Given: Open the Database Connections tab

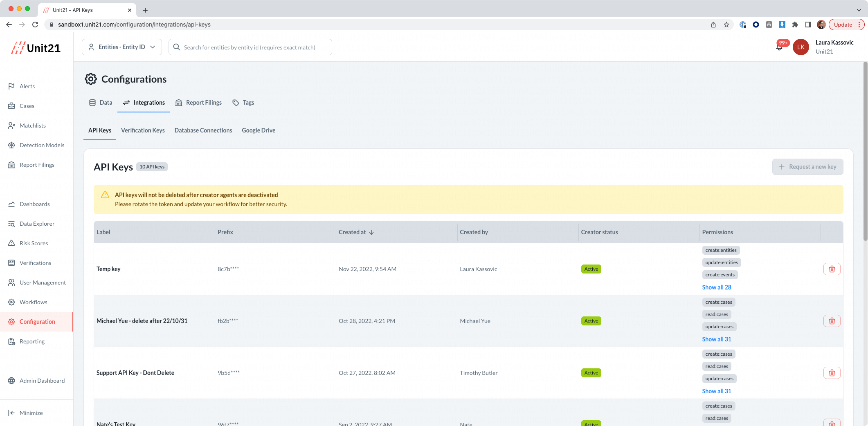Looking at the screenshot, I should pyautogui.click(x=203, y=130).
